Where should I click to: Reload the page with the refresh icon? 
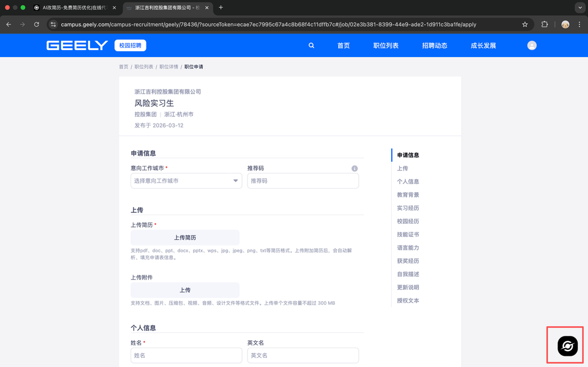pyautogui.click(x=36, y=25)
